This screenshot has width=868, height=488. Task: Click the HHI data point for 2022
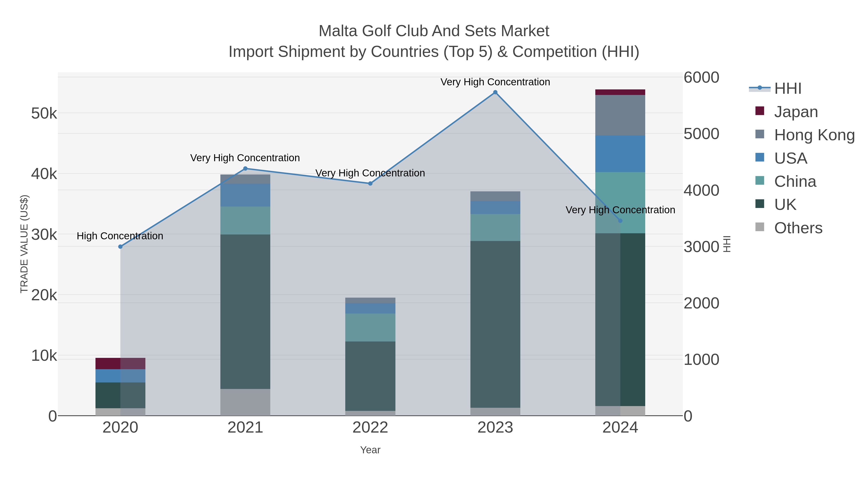point(370,184)
